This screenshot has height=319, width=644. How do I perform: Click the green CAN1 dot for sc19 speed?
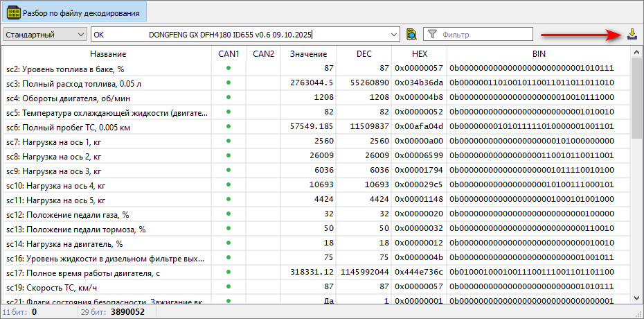pos(228,287)
